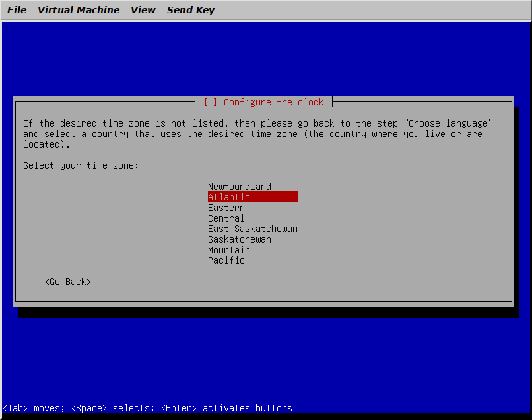
Task: Click the "Select your time zone:" label
Action: (81, 165)
